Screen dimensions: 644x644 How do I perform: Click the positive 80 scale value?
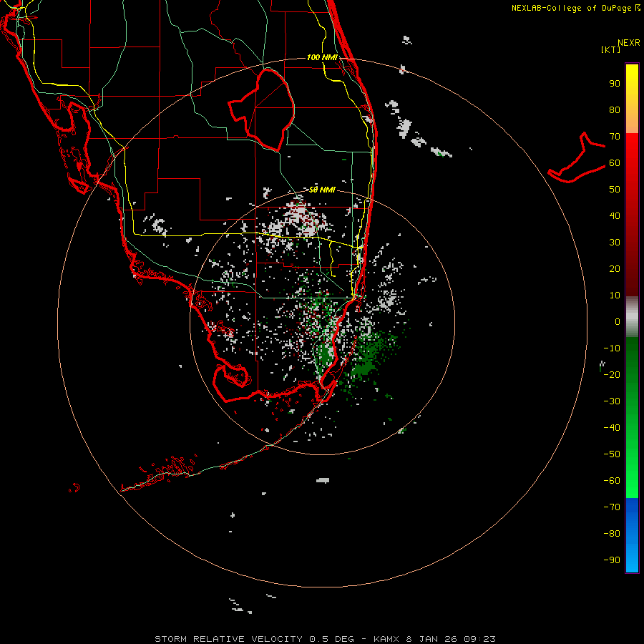(x=615, y=109)
